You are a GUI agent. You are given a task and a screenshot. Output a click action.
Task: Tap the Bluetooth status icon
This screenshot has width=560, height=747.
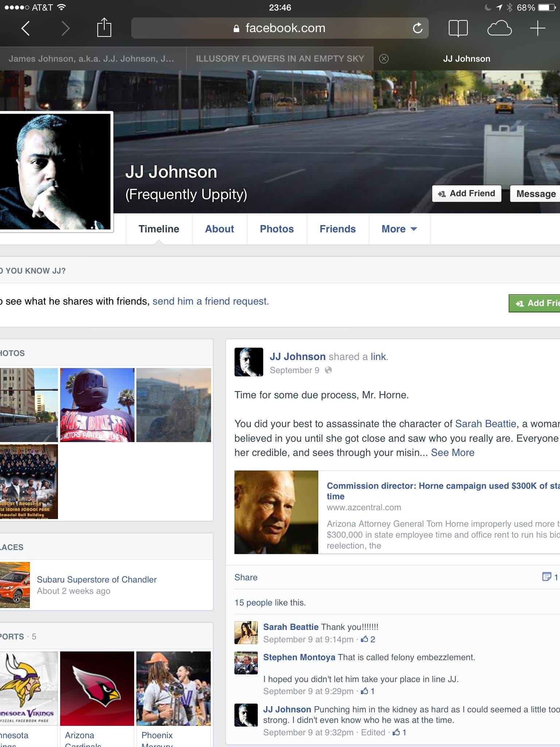click(x=510, y=7)
